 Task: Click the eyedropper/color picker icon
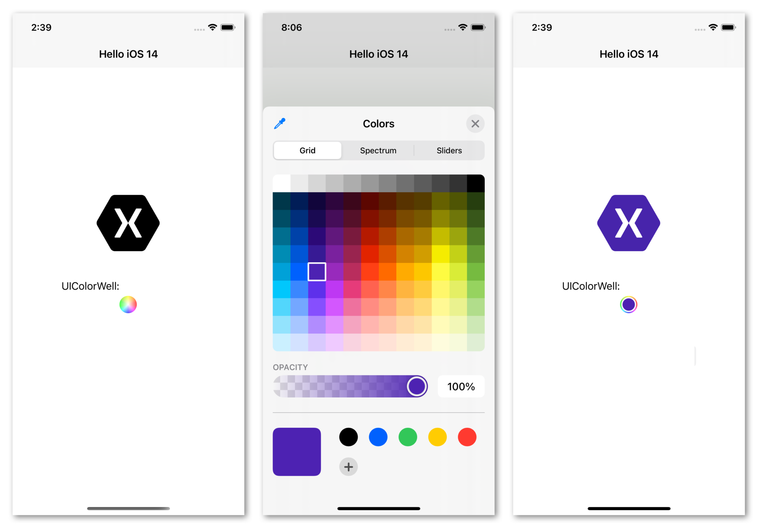tap(280, 123)
